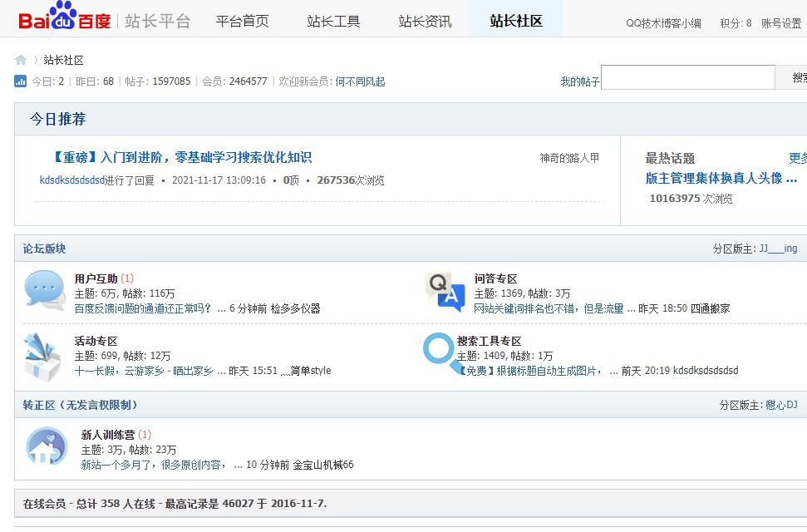Visit new member 何不同风起 profile
Image resolution: width=807 pixels, height=532 pixels.
click(360, 81)
